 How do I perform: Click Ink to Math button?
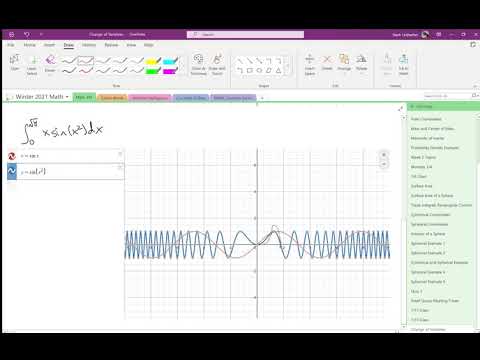[x=403, y=65]
